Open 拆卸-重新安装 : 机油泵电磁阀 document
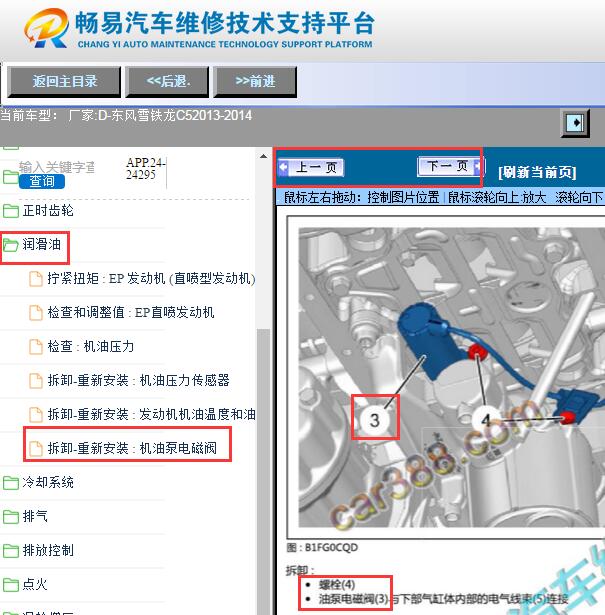Image resolution: width=605 pixels, height=615 pixels. point(132,448)
